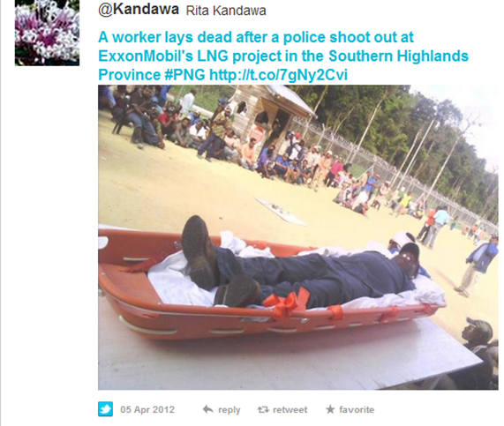Open the @Kandawa profile handle
This screenshot has height=426, width=504.
[x=139, y=9]
